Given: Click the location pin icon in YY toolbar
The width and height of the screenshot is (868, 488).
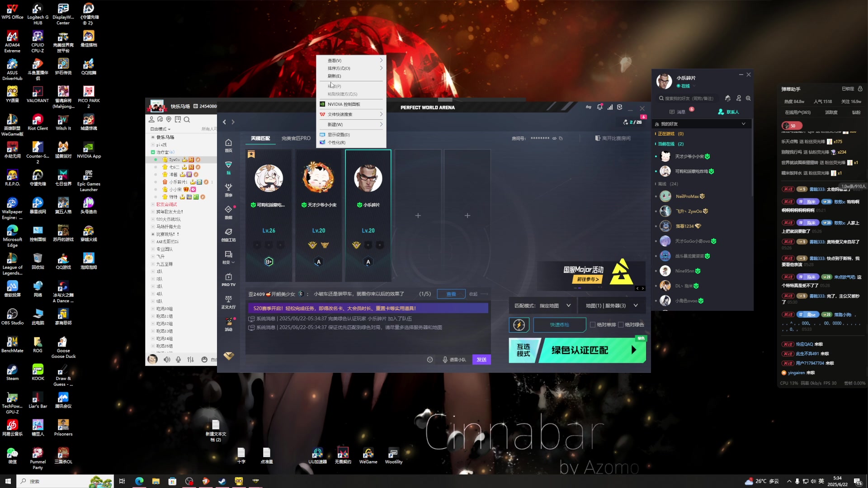Looking at the screenshot, I should (x=169, y=120).
